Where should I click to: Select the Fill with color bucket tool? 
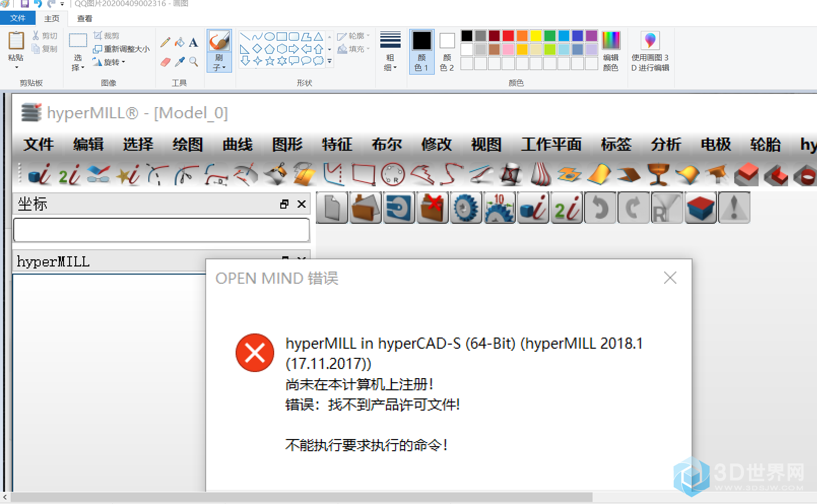click(179, 43)
